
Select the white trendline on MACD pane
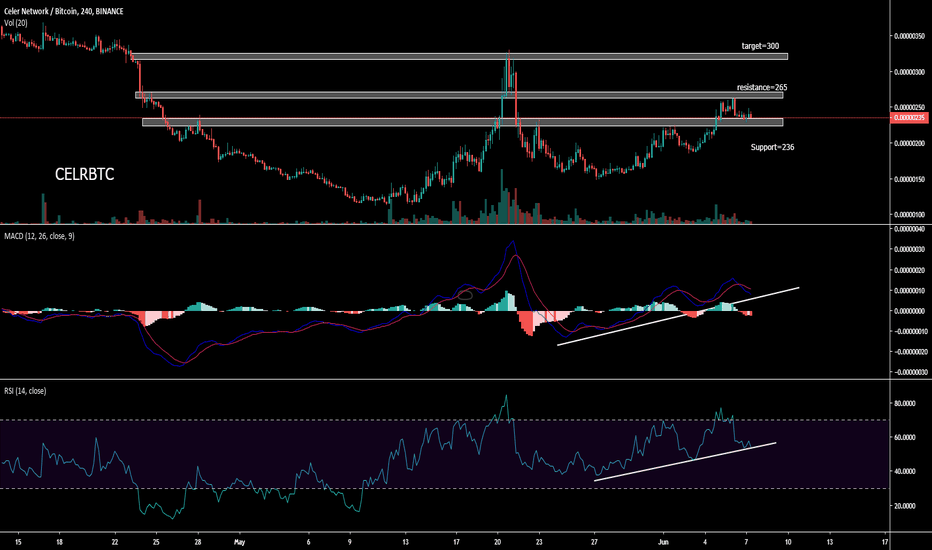(678, 316)
